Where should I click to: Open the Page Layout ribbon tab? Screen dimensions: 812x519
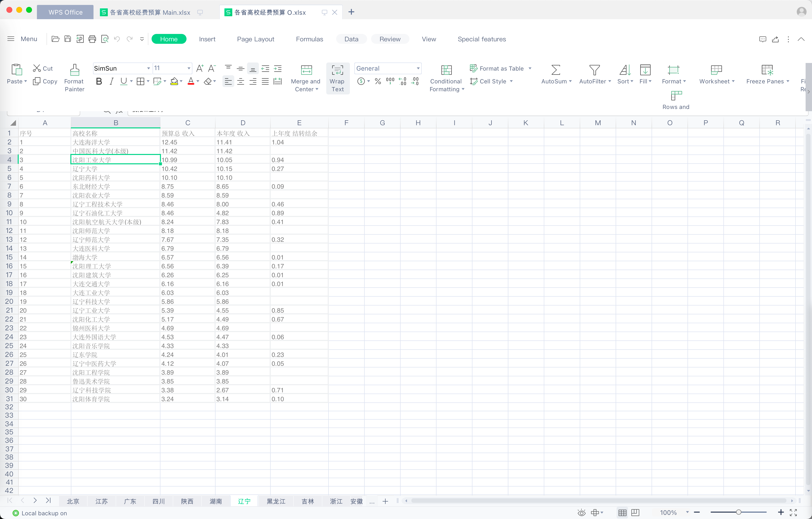pyautogui.click(x=256, y=39)
